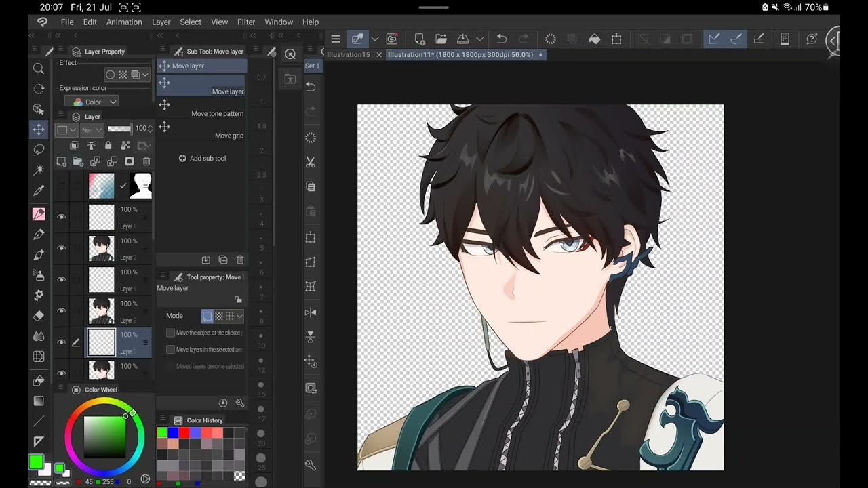Click the help question mark icon in the command bar

pyautogui.click(x=812, y=39)
